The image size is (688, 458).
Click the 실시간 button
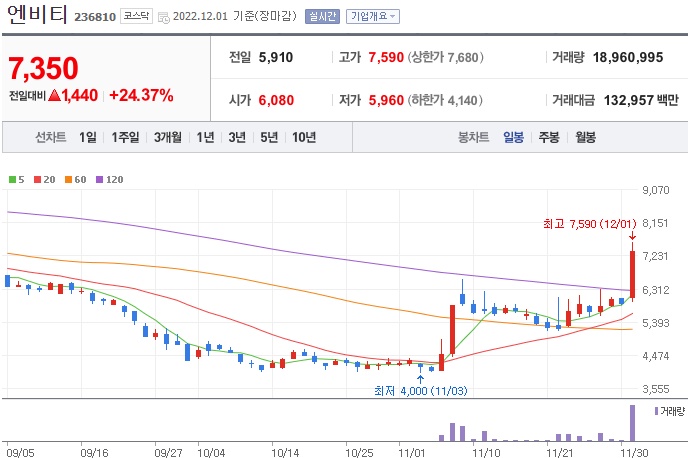[322, 16]
